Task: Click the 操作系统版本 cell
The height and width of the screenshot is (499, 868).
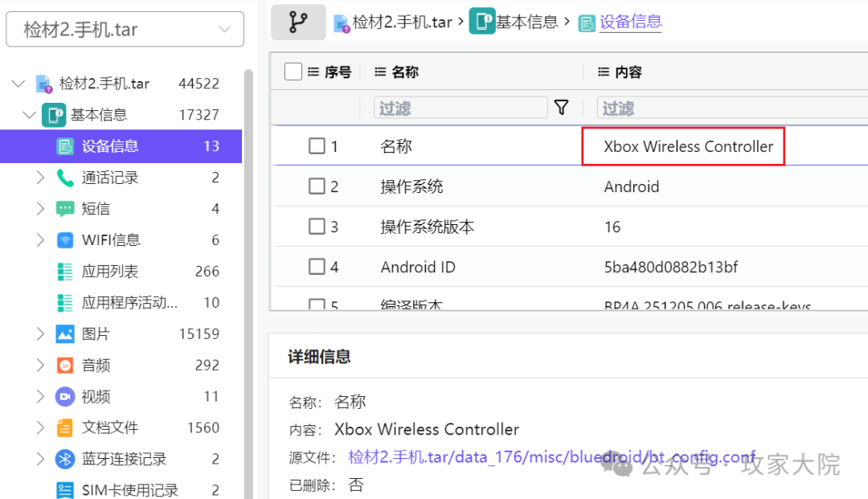Action: click(x=427, y=227)
